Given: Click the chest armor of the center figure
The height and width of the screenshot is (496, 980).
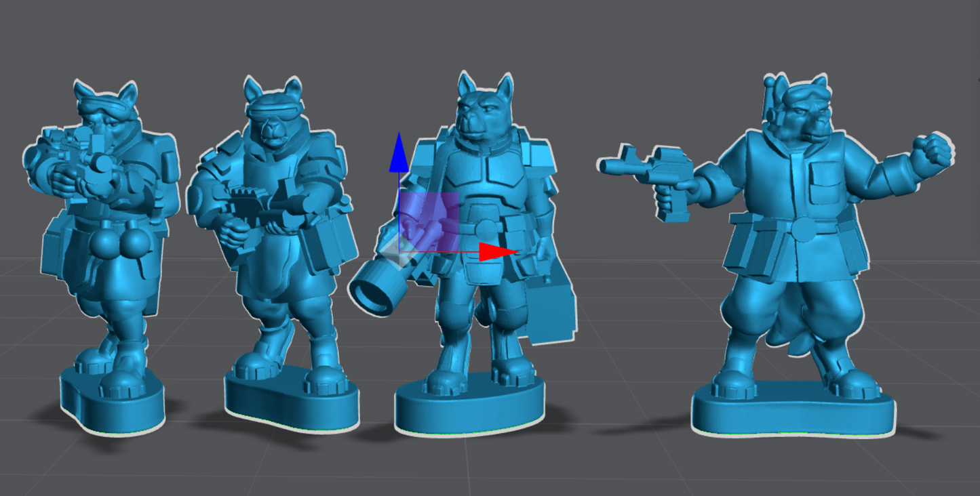Looking at the screenshot, I should tap(483, 178).
